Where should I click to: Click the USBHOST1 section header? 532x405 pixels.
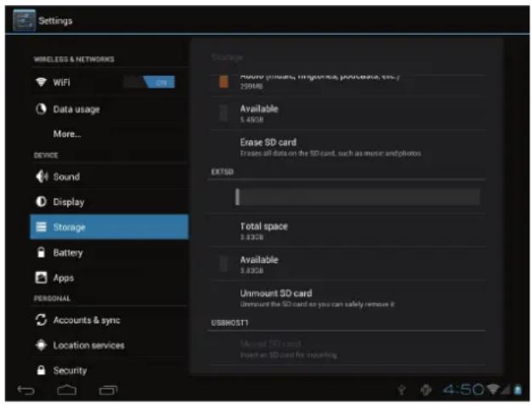coord(229,322)
